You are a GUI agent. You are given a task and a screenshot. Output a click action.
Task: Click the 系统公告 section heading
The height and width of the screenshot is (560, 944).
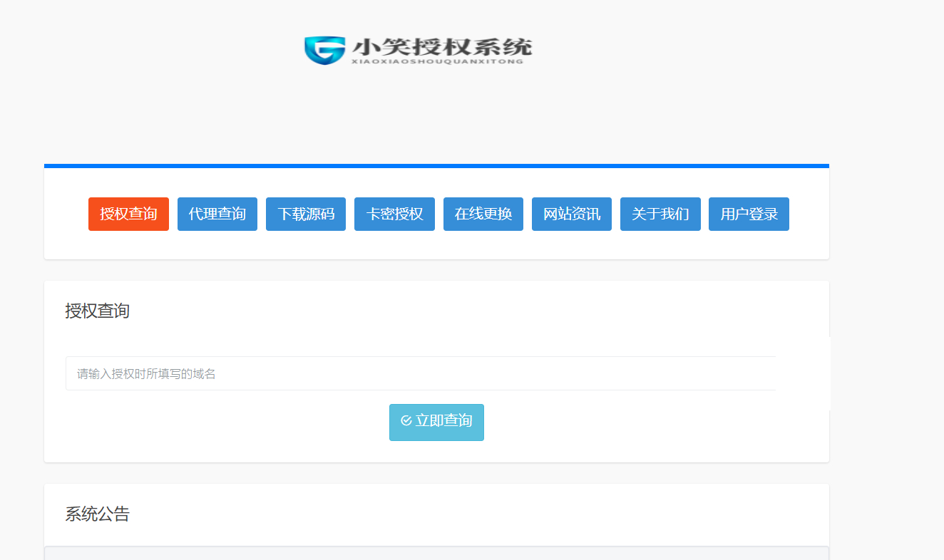[x=98, y=514]
